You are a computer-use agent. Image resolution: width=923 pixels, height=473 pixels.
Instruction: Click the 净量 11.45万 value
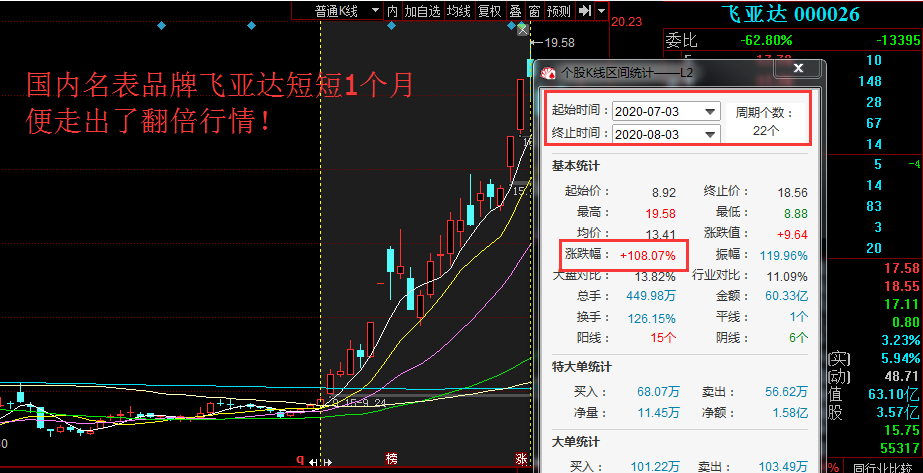658,413
